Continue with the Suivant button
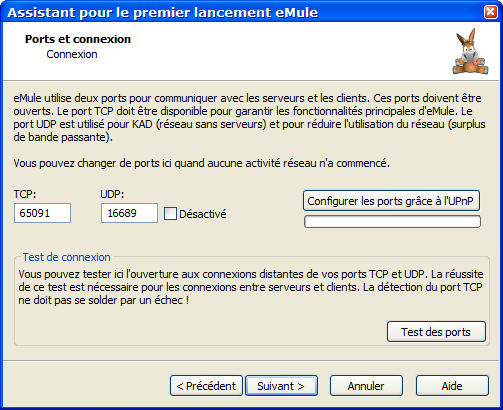 pyautogui.click(x=281, y=386)
